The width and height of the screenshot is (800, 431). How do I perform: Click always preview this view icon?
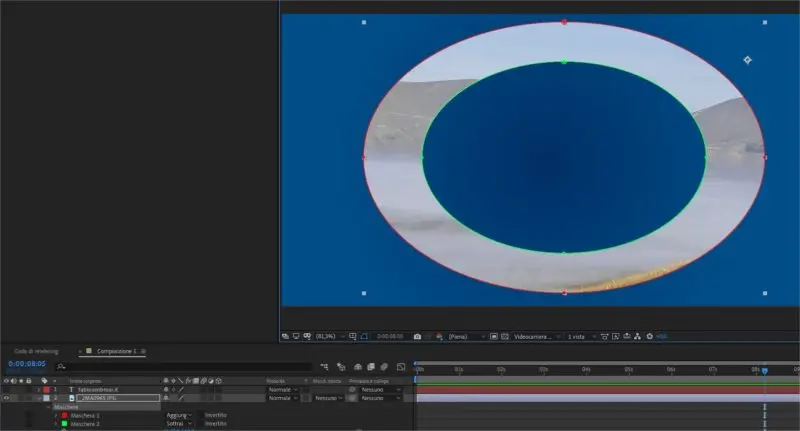[285, 337]
